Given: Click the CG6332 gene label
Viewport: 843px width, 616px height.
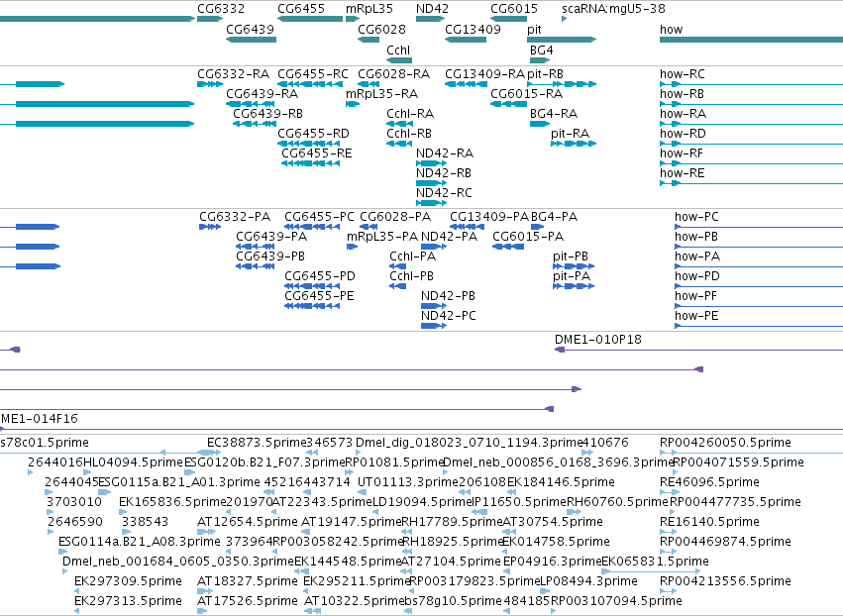Looking at the screenshot, I should click(221, 9).
